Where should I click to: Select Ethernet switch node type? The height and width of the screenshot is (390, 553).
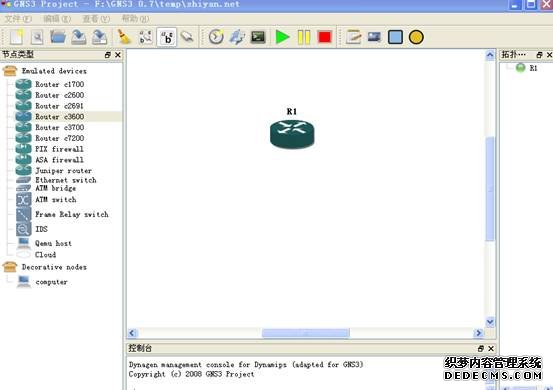pos(66,180)
